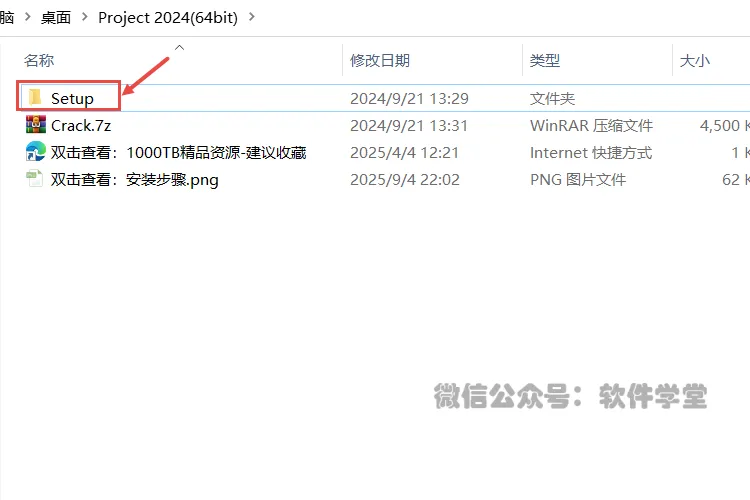Click the PNG file icon for 安装步骤

click(x=35, y=179)
